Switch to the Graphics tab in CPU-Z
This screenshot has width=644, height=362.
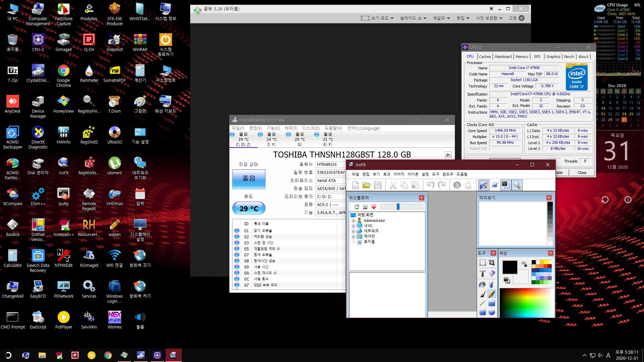(553, 57)
